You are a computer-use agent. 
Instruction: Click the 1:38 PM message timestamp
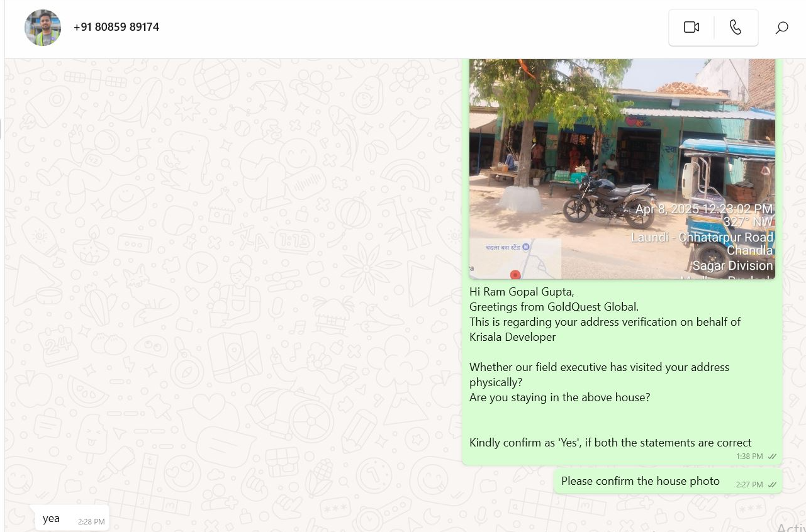tap(749, 457)
